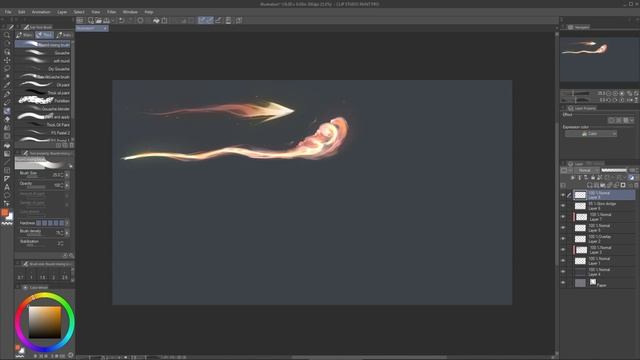
Task: Click the Fill toolbar icon
Action: [156, 20]
